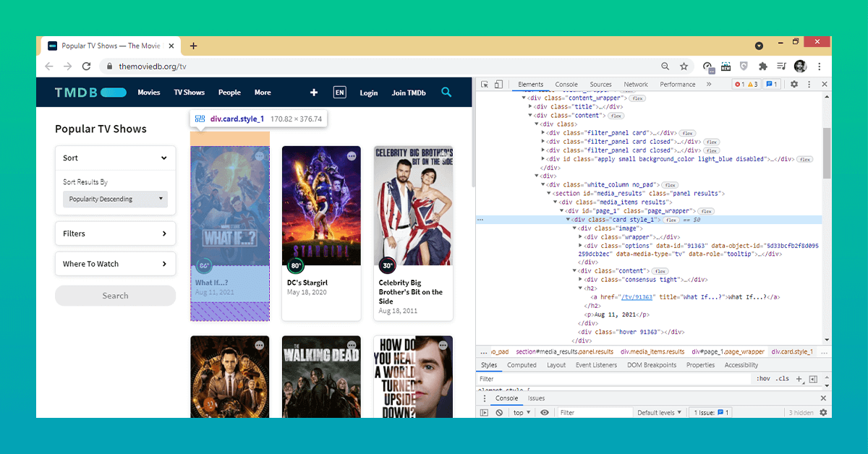Click new style rule plus icon
Image resolution: width=868 pixels, height=454 pixels.
[799, 379]
